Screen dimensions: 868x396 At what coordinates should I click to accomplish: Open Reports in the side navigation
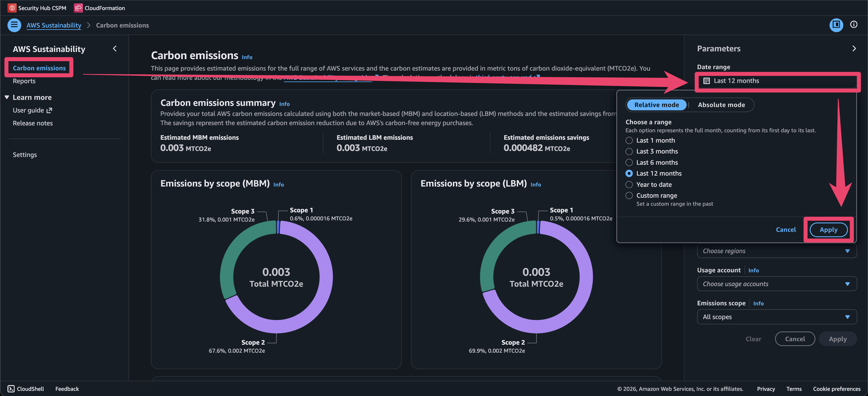coord(24,81)
